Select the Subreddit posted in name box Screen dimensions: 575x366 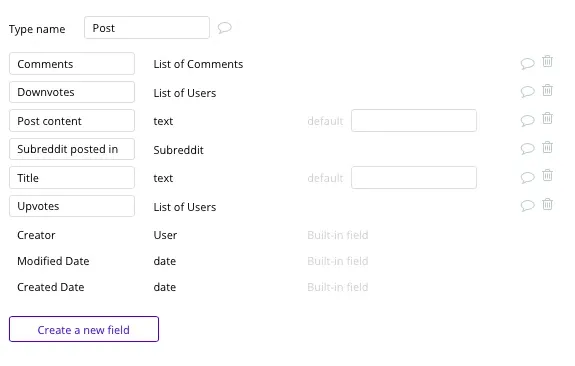(x=72, y=149)
